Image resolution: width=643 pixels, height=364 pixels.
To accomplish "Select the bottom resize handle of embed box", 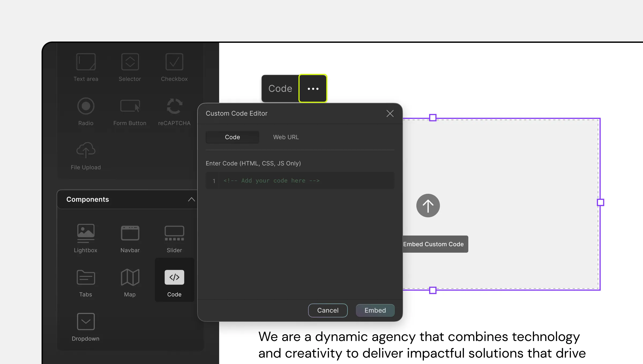I will 433,290.
